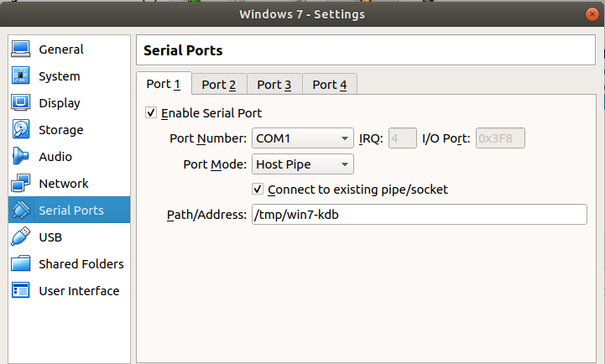This screenshot has width=605, height=364.
Task: Switch to the Port 2 tab
Action: coord(219,84)
